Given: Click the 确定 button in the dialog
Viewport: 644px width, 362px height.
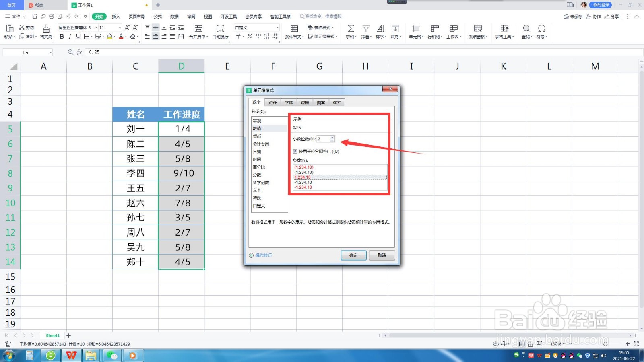Looking at the screenshot, I should (x=353, y=255).
